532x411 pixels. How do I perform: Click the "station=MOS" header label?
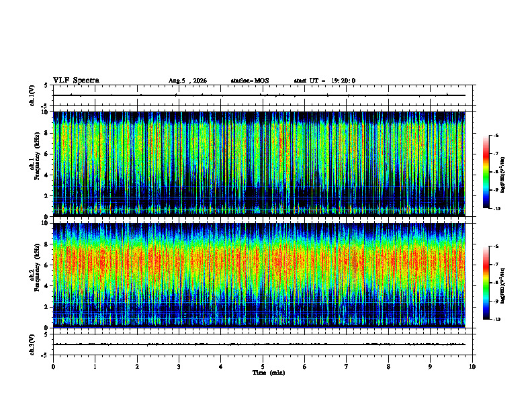250,81
